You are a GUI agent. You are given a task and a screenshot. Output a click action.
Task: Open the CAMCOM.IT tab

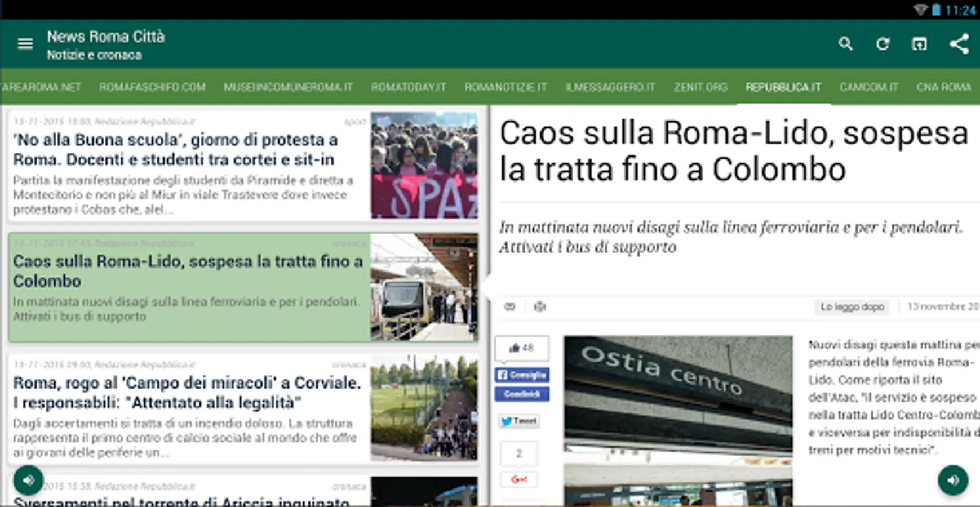click(869, 87)
